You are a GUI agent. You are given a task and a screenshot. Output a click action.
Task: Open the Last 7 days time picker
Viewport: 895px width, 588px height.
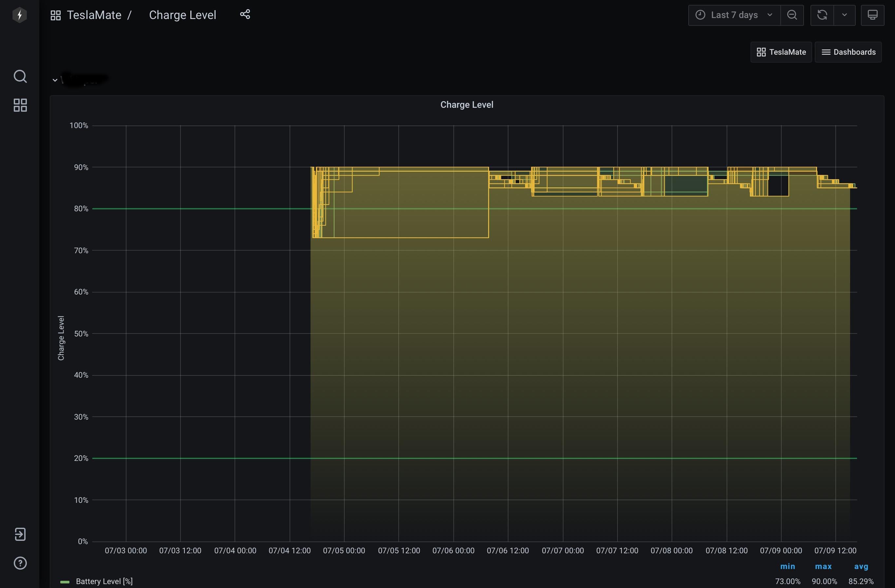[x=734, y=15]
